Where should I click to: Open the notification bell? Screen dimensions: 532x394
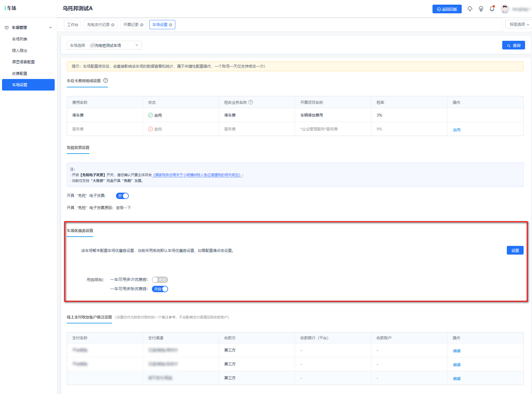(x=492, y=9)
